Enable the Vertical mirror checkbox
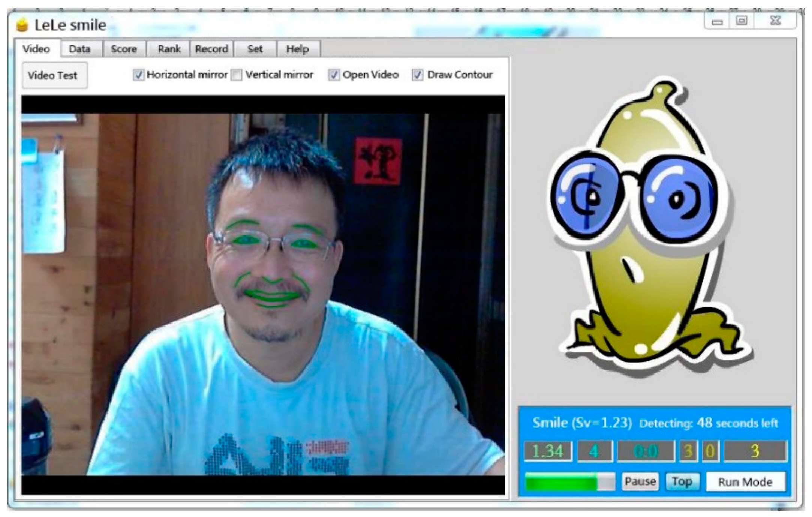 237,75
